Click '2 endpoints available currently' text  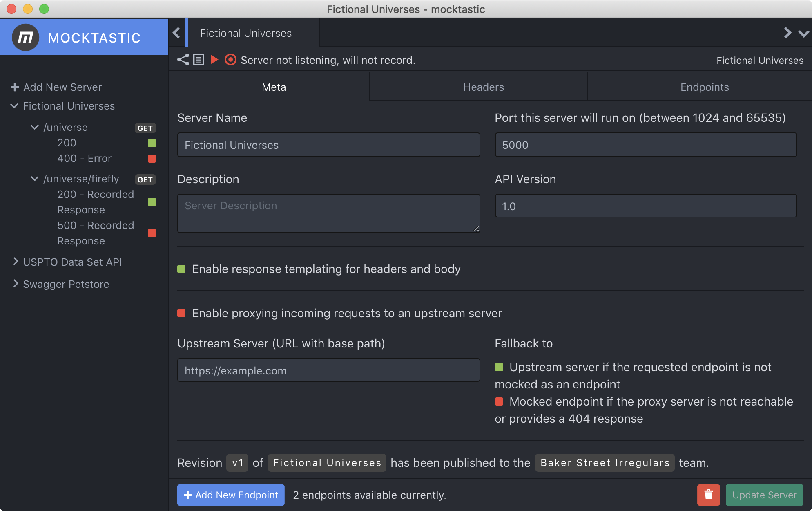click(369, 495)
